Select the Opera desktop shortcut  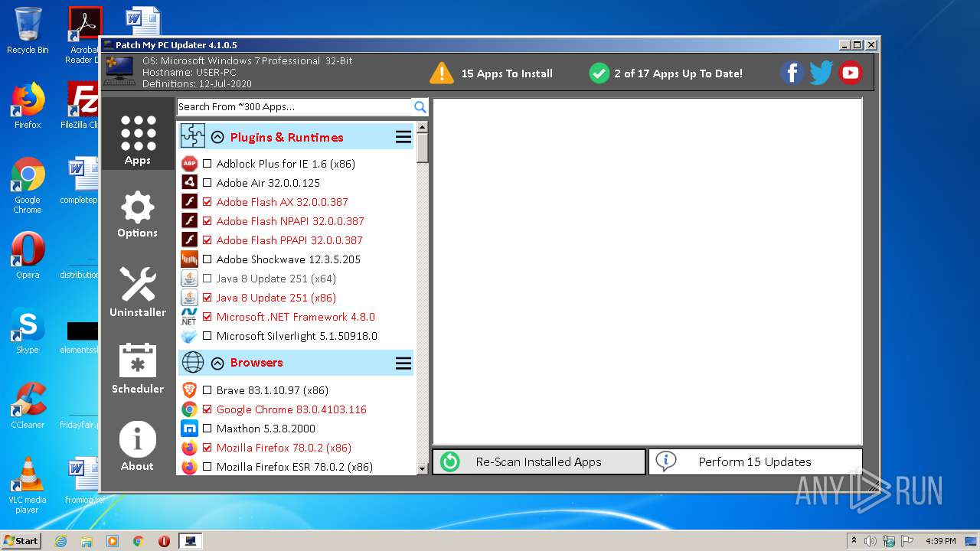(x=28, y=256)
